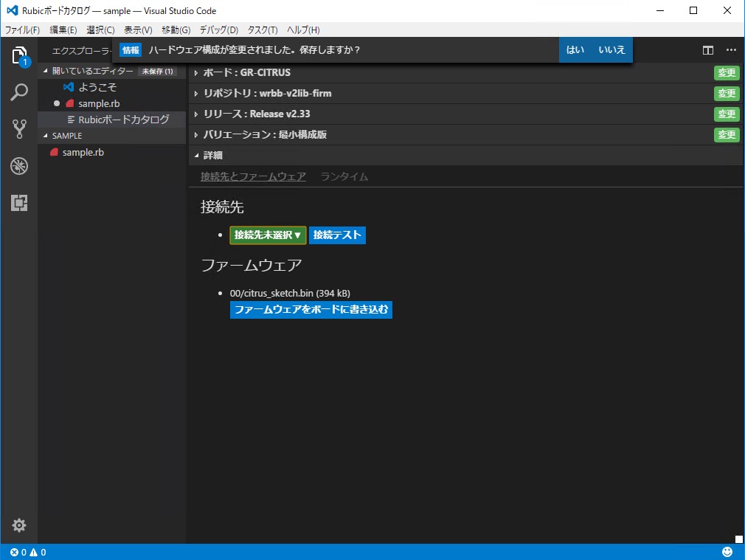
Task: Open the Extensions view icon
Action: pos(19,203)
